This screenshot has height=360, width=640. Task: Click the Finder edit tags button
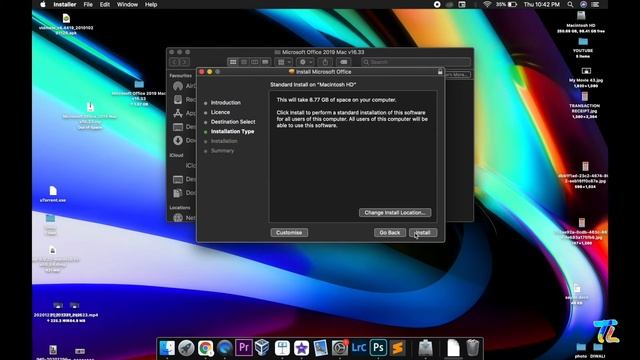coord(344,62)
